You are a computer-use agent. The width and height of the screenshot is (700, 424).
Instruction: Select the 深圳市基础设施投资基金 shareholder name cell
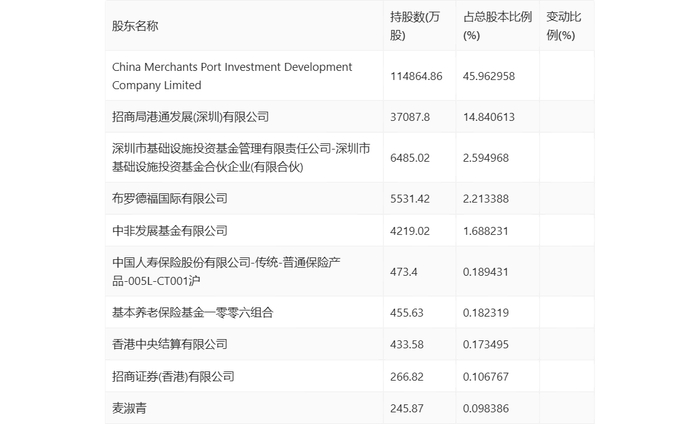pyautogui.click(x=241, y=158)
